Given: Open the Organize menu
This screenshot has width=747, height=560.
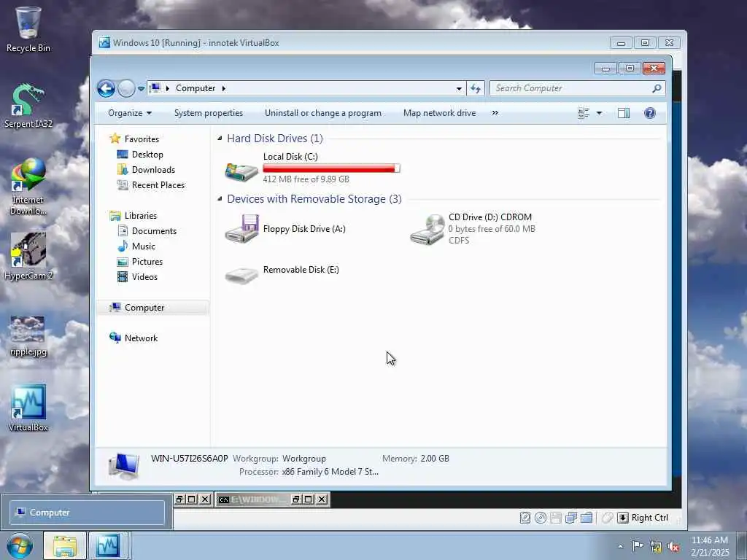Looking at the screenshot, I should 130,113.
